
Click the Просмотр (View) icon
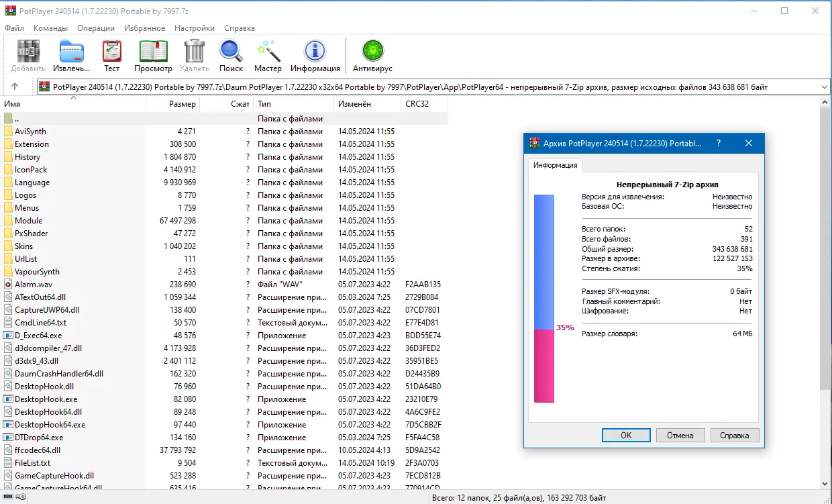click(153, 52)
